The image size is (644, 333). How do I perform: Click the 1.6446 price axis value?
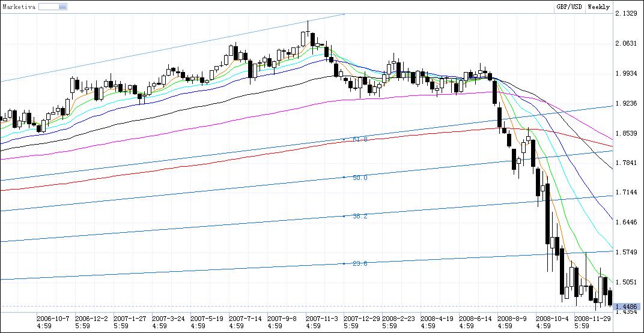click(625, 222)
